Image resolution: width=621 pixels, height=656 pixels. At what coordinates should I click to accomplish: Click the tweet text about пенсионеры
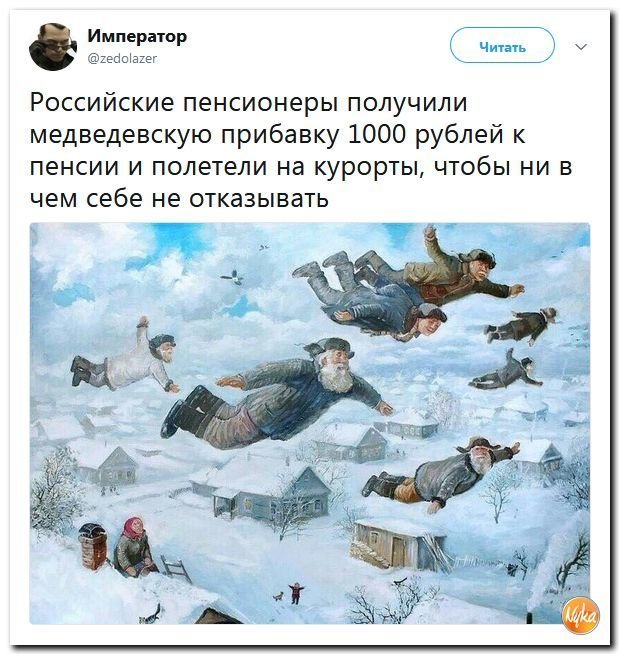(x=300, y=151)
